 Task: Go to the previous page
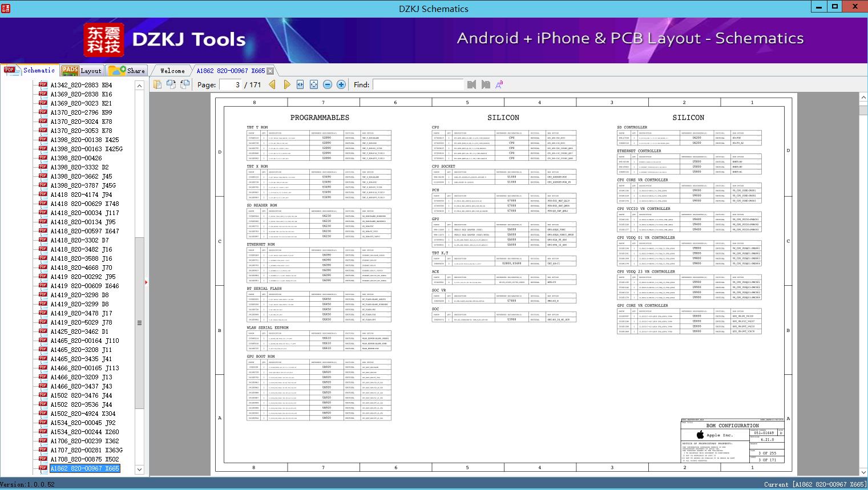pos(272,84)
